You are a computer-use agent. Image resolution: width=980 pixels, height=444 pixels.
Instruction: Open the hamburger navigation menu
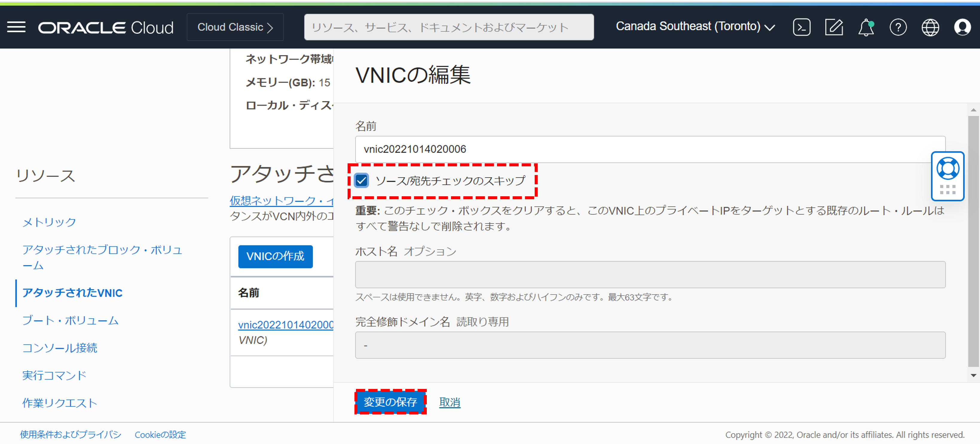click(16, 27)
